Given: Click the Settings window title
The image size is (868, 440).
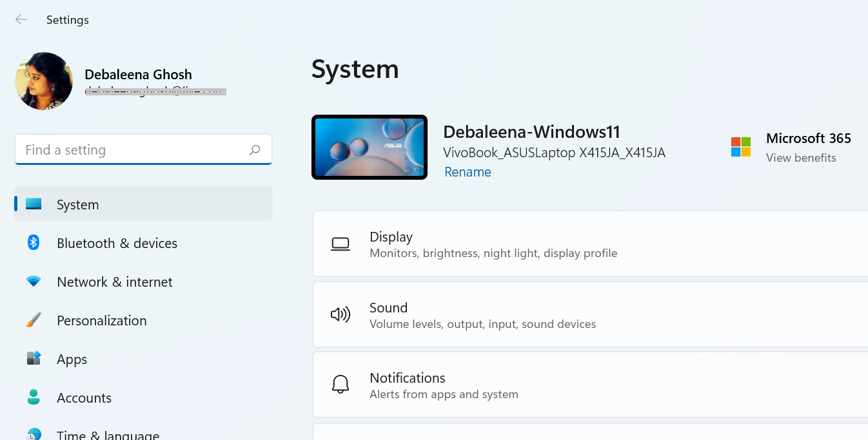Looking at the screenshot, I should pos(68,20).
